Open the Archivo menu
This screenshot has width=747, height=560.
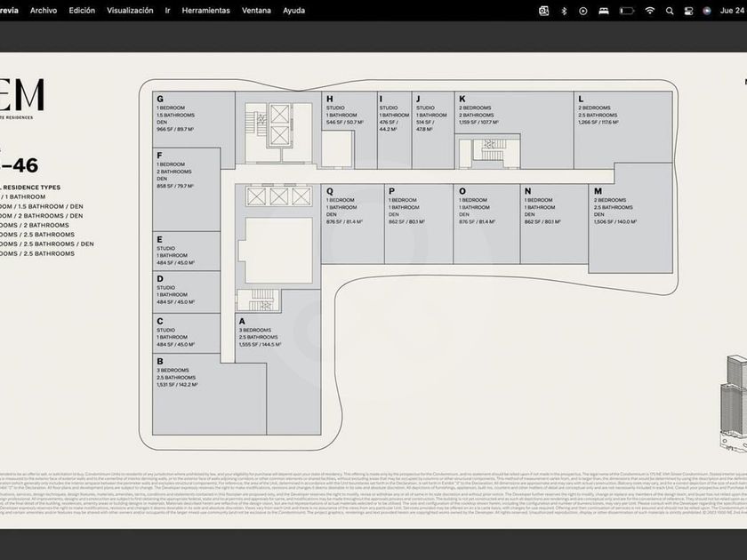(44, 11)
